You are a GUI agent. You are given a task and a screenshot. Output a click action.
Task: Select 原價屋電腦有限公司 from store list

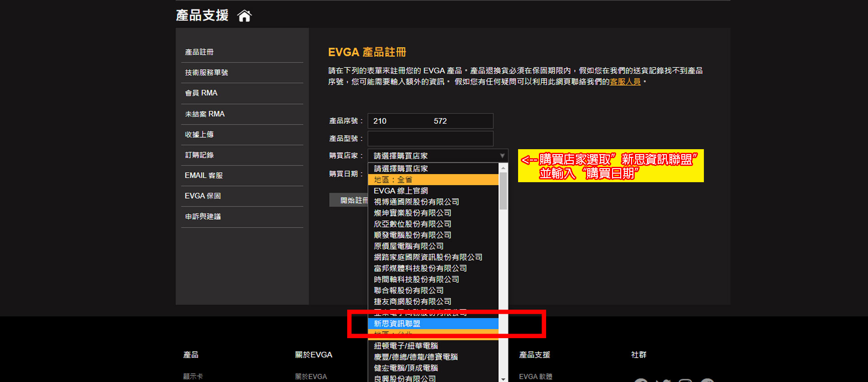click(x=433, y=246)
